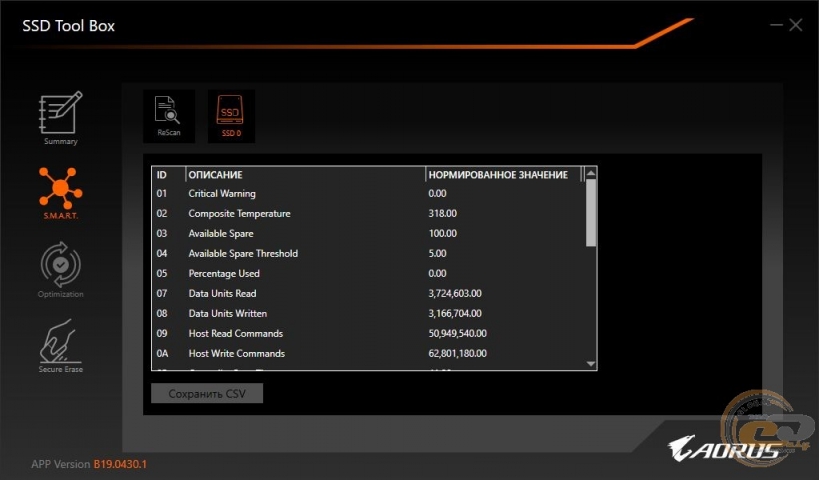Click the value 100.00
Image resolution: width=819 pixels, height=480 pixels.
[x=442, y=233]
